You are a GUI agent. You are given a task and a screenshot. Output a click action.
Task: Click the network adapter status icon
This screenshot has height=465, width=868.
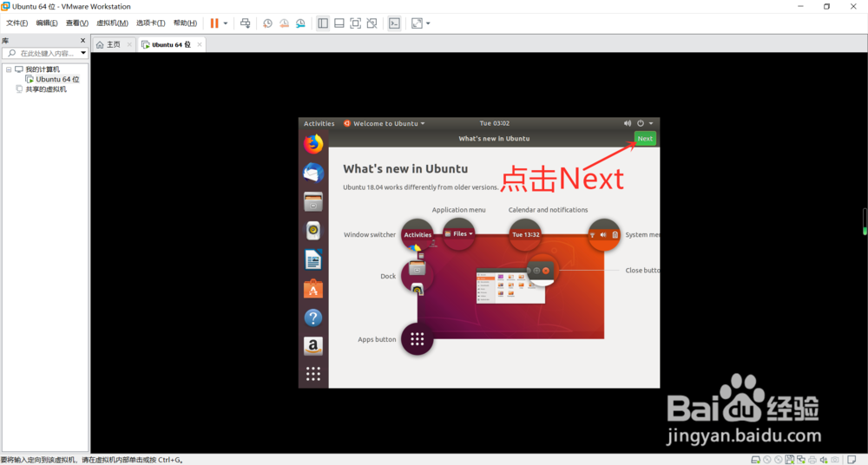pos(801,460)
